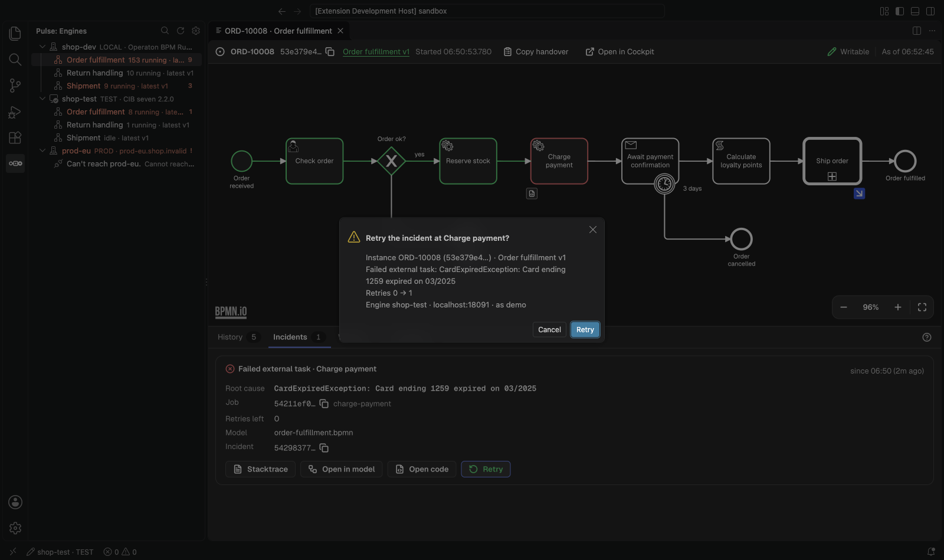Click the blue arrow marker under Ship order
Screen dimensions: 944x560
point(860,194)
